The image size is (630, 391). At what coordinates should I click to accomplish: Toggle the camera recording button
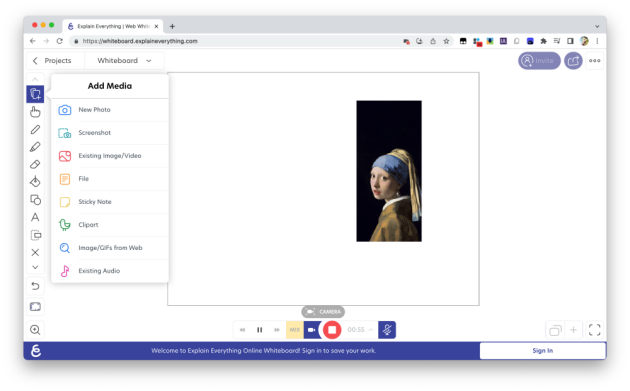click(312, 330)
